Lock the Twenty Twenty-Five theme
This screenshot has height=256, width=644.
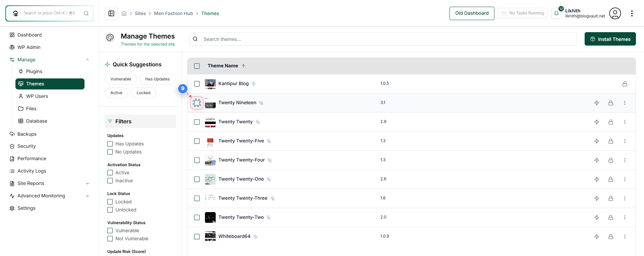[x=611, y=141]
